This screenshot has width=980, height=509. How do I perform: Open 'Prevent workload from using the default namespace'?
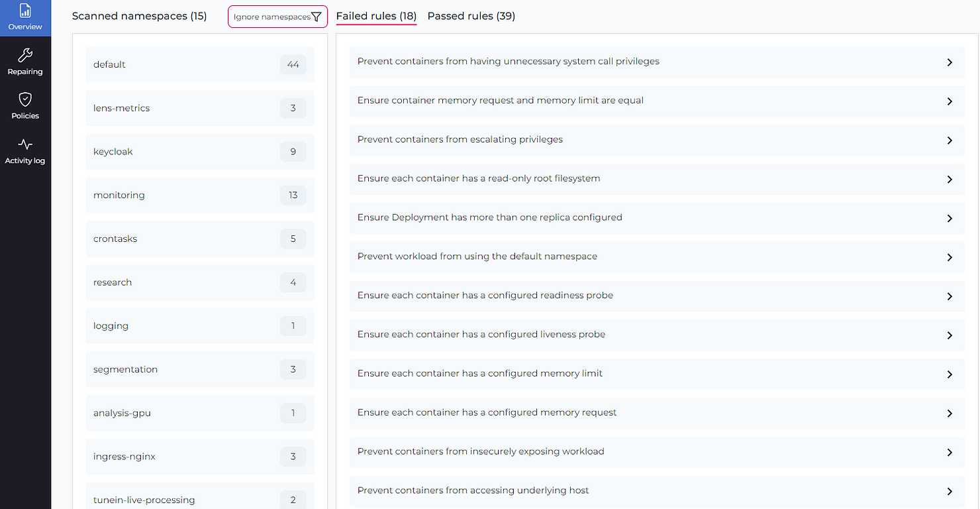pyautogui.click(x=477, y=256)
